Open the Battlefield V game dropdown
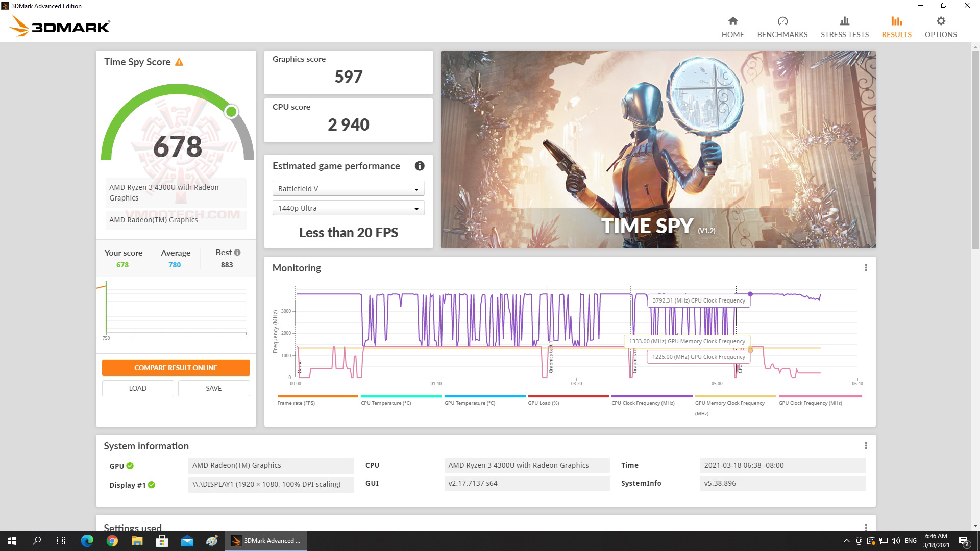This screenshot has height=551, width=980. click(x=348, y=189)
